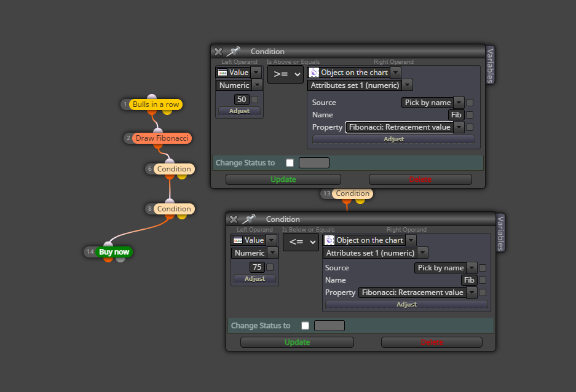
Task: Click Delete in lower Condition panel
Action: (x=432, y=342)
